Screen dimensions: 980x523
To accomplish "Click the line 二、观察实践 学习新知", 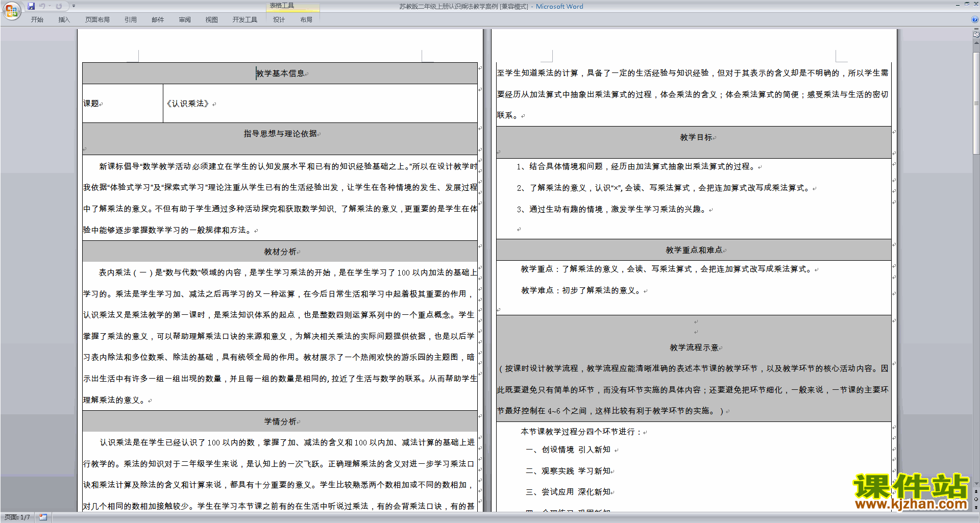I will pyautogui.click(x=568, y=471).
